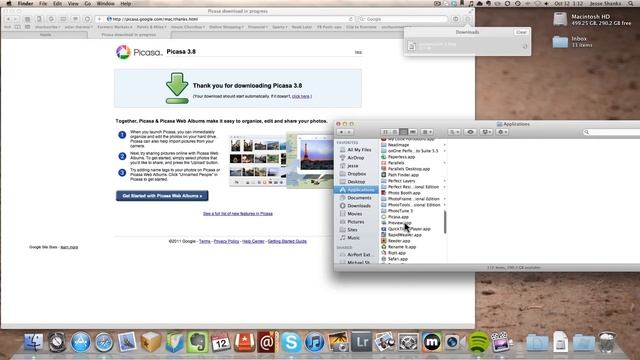Launch Lightroom Lr icon in Dock

(361, 342)
